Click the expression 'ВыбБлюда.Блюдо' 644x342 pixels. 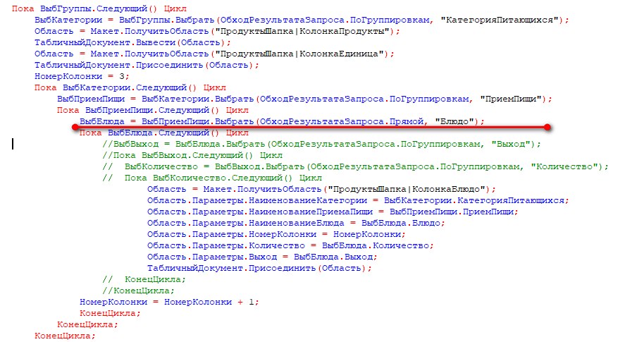coord(400,224)
